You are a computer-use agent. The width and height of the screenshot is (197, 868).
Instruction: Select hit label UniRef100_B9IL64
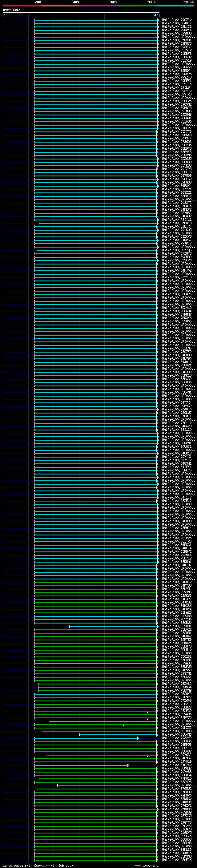[x=177, y=88]
